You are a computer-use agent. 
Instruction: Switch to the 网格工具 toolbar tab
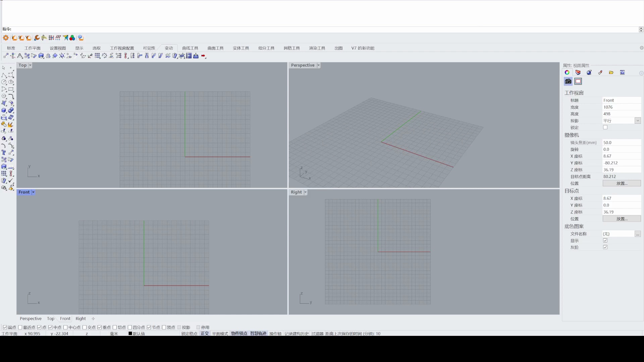pos(291,48)
